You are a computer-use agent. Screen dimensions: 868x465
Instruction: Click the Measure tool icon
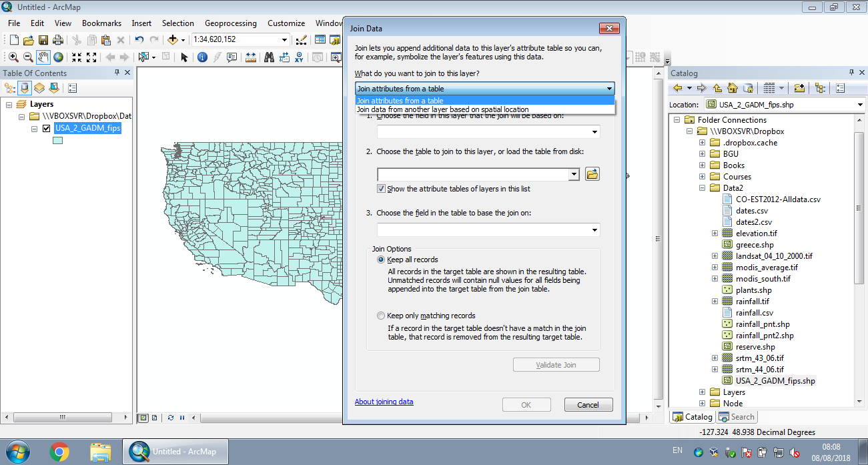[x=251, y=57]
